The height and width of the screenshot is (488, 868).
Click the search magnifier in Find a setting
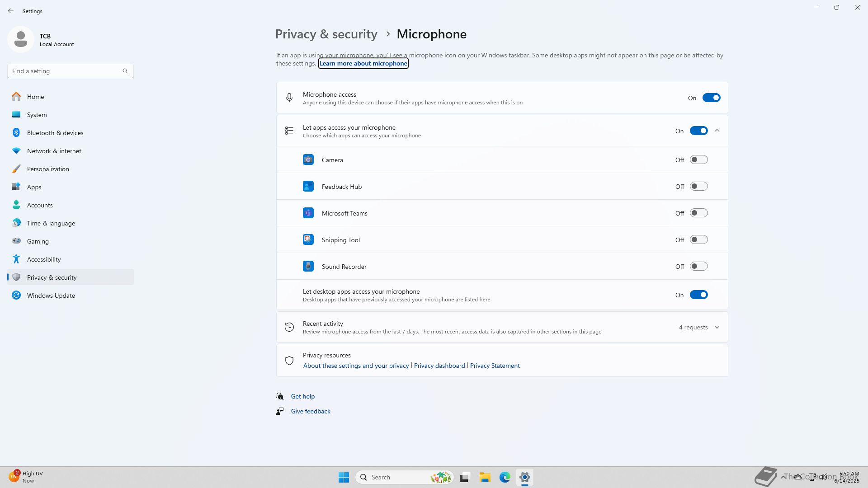(x=125, y=71)
